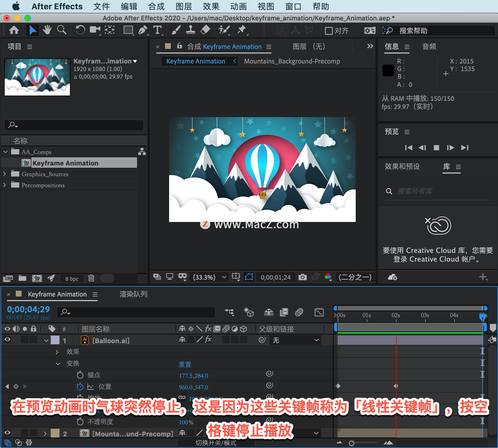498x448 pixels.
Task: Take a snapshot with camera icon
Action: [303, 277]
